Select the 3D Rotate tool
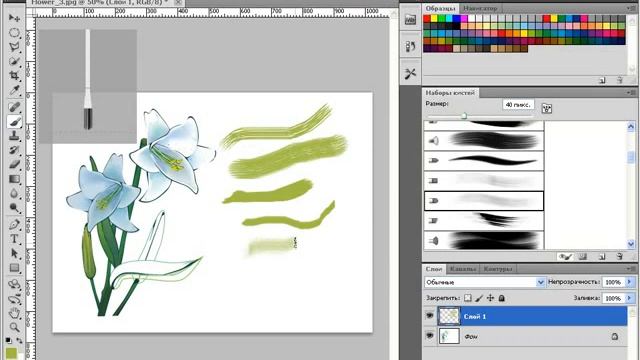640x360 pixels. 14,284
